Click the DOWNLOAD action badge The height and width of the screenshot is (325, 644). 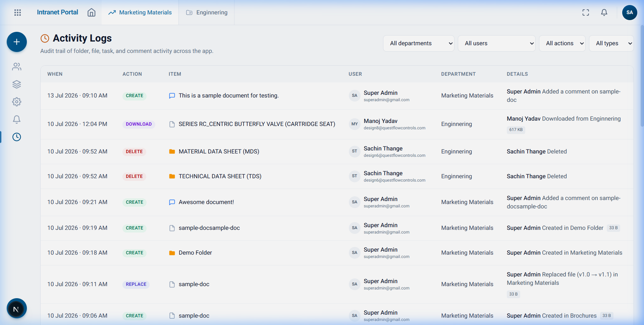139,124
